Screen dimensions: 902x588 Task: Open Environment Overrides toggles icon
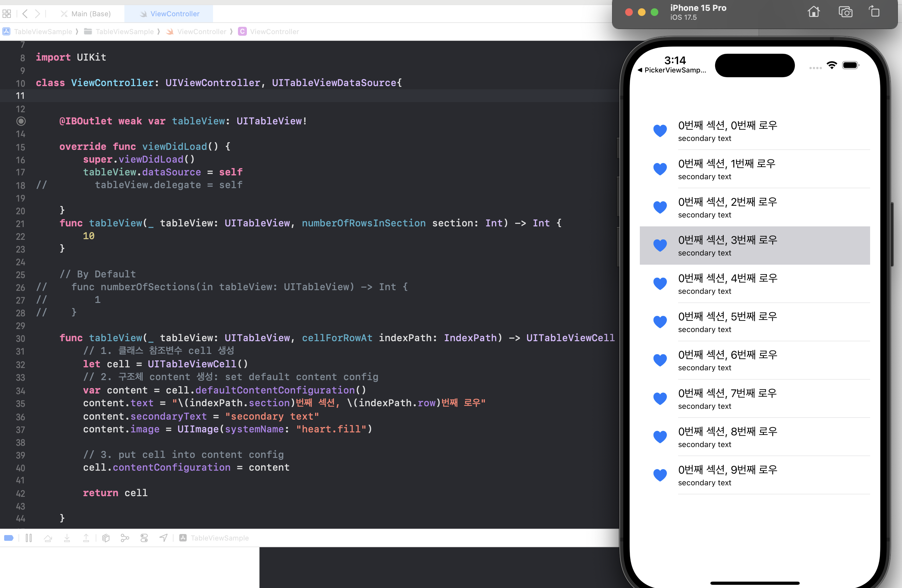pos(144,538)
